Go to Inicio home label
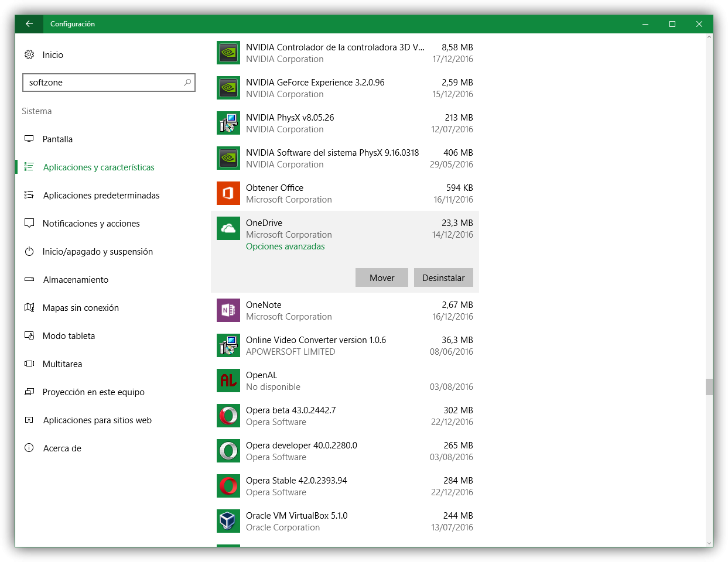Screen dimensions: 728x562 click(x=53, y=54)
